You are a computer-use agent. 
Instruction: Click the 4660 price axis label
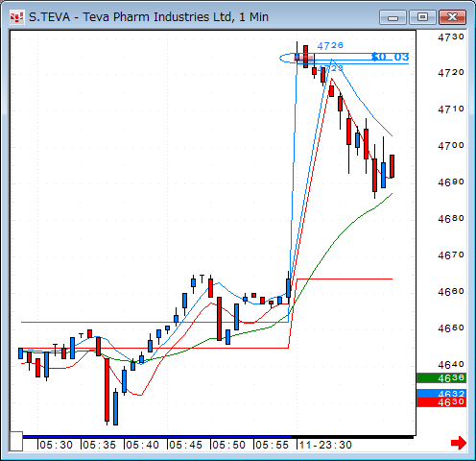(451, 292)
